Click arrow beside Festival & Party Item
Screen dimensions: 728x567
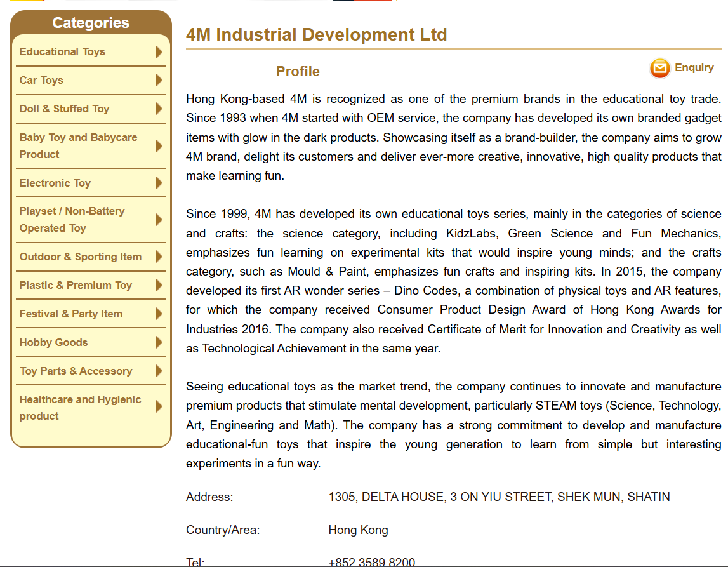[x=159, y=314]
